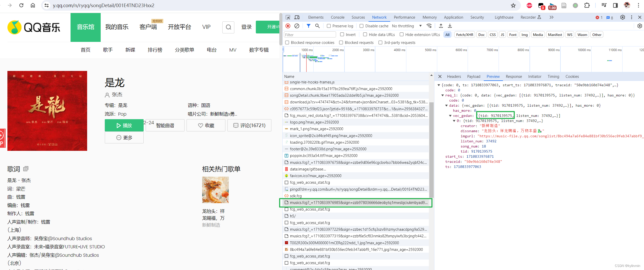Collapse the req_1 node
Screen dimensions: 644x270
pos(443,95)
